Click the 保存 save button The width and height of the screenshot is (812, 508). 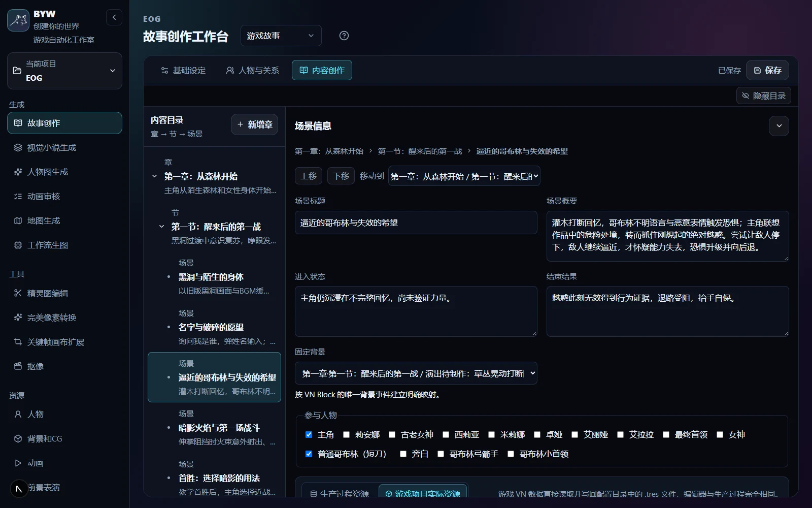(767, 70)
